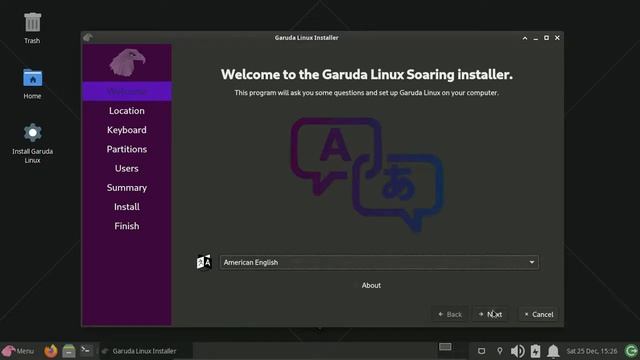Click the keyboard layout tray icon
Screen dimensions: 640x360
click(445, 347)
